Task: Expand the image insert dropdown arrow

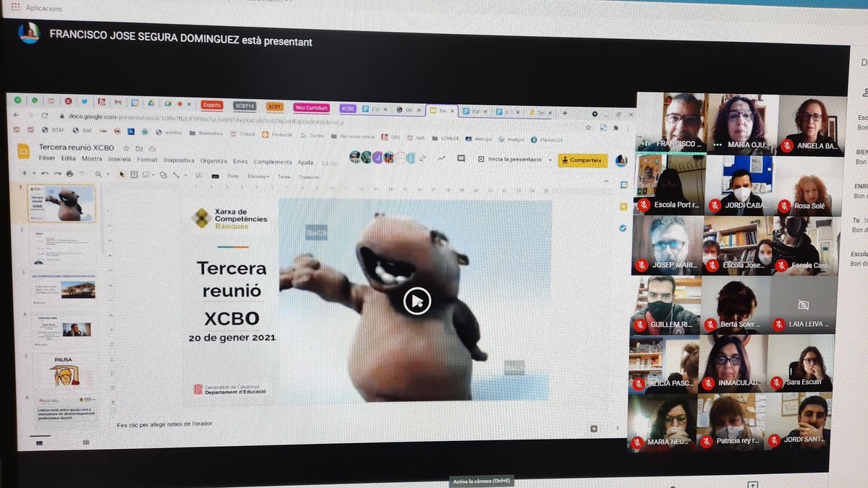Action: pos(153,175)
